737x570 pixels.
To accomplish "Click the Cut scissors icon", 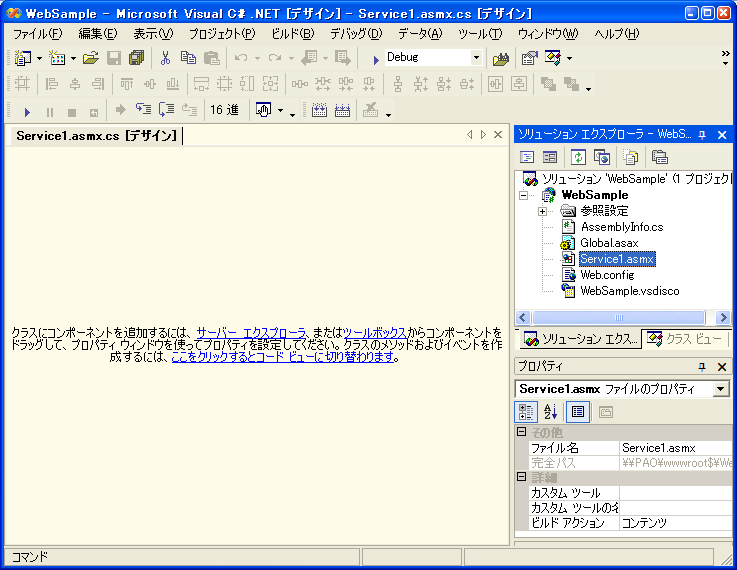I will [x=165, y=58].
